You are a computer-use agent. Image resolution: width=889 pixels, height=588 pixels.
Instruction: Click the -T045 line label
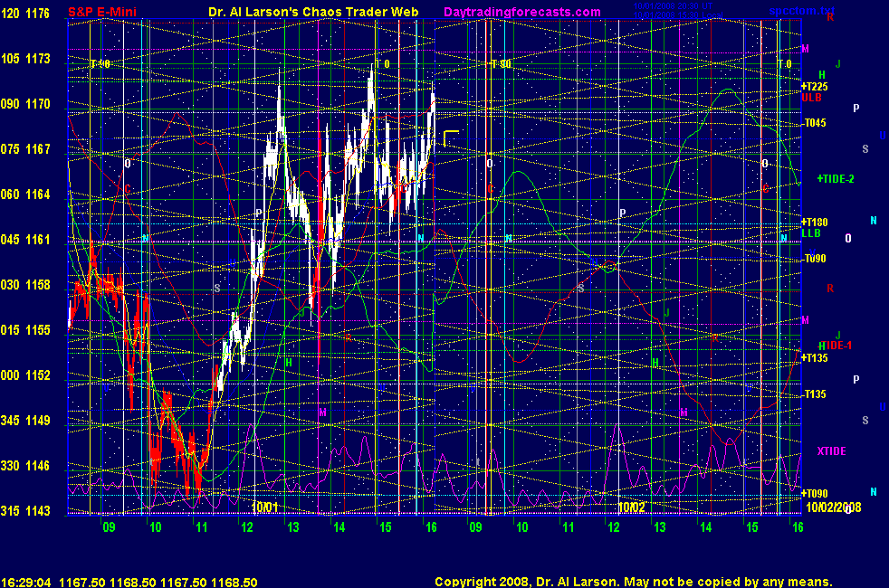tap(814, 123)
